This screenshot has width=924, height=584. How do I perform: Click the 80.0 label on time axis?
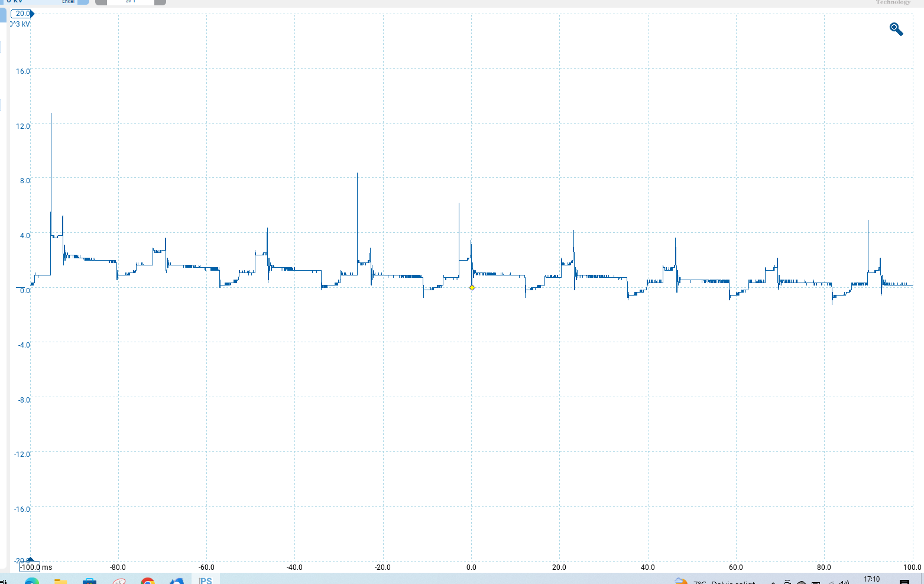click(x=824, y=567)
